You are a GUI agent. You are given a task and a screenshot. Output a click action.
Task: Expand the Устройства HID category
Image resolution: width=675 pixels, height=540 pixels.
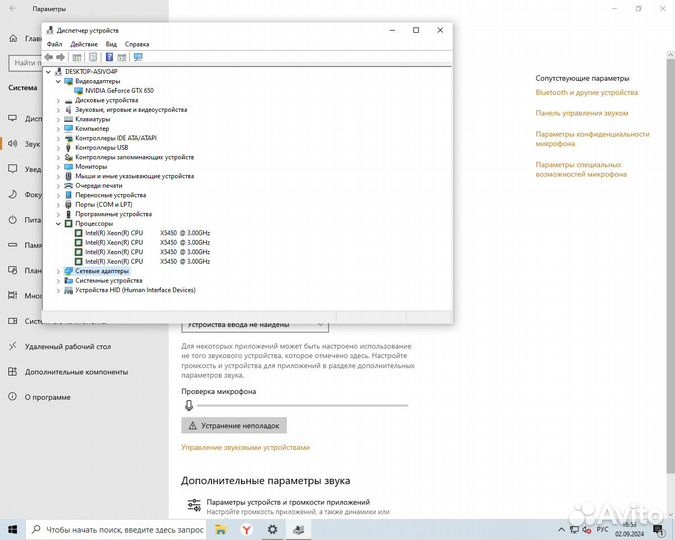click(x=58, y=290)
